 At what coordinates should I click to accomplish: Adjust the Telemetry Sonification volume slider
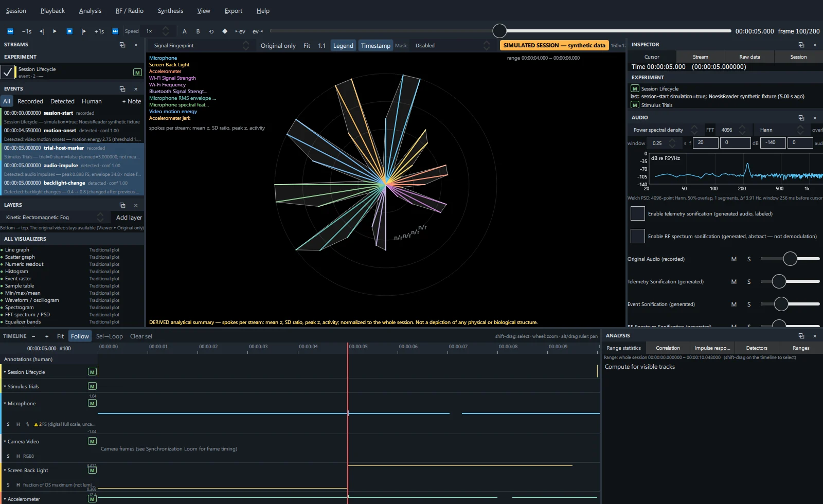[x=790, y=281]
